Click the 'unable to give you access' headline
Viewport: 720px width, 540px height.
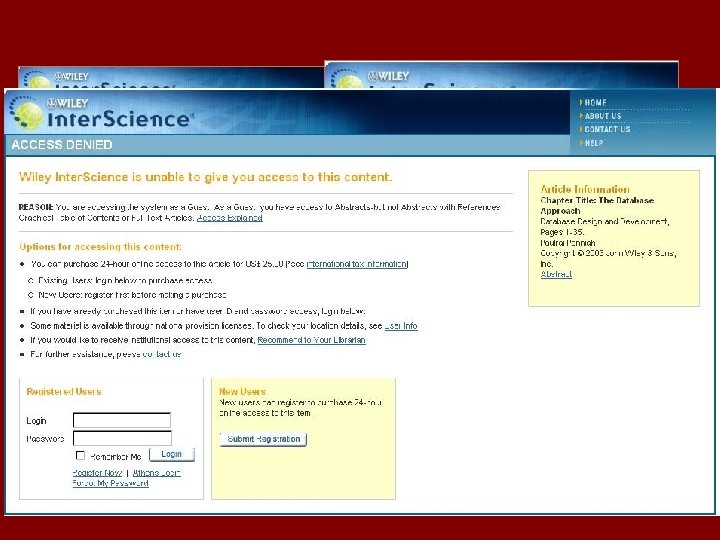[205, 177]
